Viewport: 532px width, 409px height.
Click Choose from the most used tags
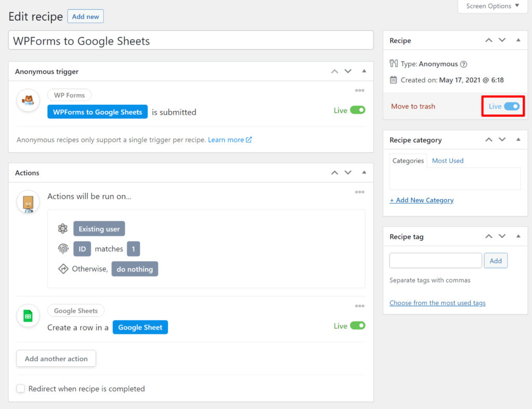pyautogui.click(x=437, y=303)
